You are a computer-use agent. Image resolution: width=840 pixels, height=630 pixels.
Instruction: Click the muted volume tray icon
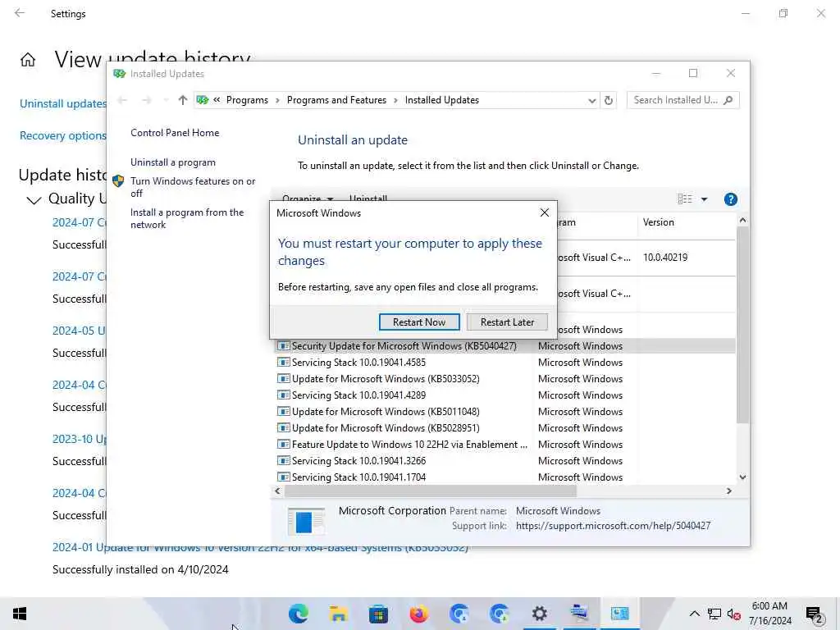coord(733,614)
